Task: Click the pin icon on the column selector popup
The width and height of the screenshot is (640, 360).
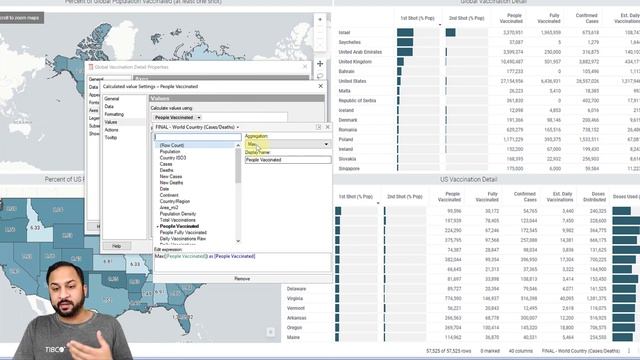Action: pyautogui.click(x=318, y=127)
